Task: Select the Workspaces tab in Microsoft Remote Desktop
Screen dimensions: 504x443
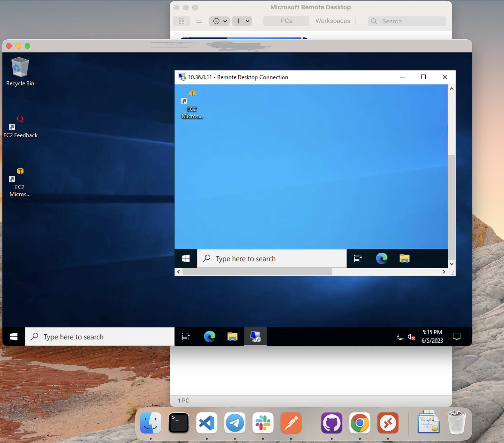Action: click(332, 21)
